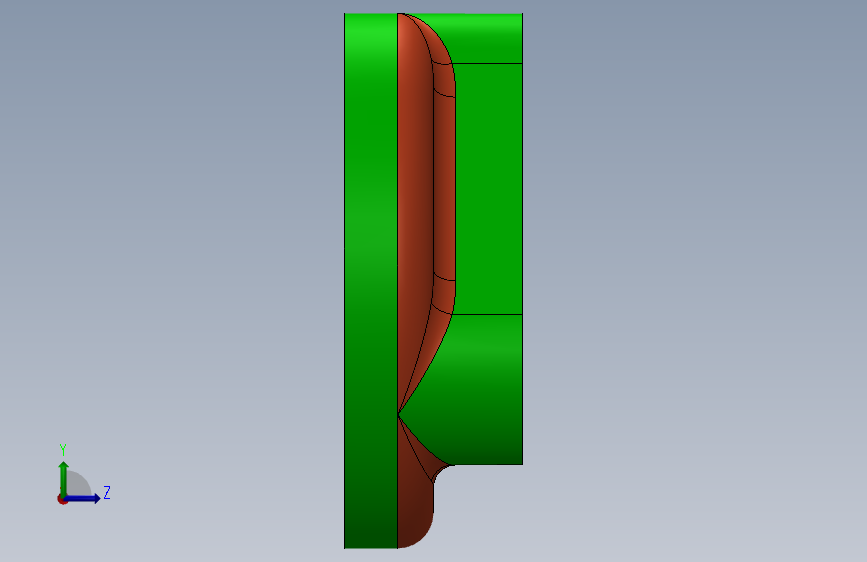The image size is (867, 562).
Task: Click the red origin point of the axis triad
Action: tap(62, 499)
